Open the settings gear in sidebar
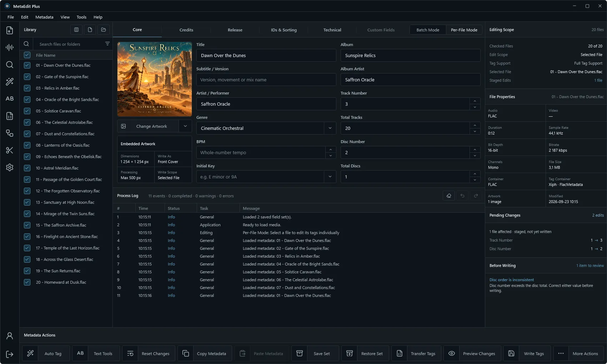The image size is (607, 364). (x=10, y=167)
